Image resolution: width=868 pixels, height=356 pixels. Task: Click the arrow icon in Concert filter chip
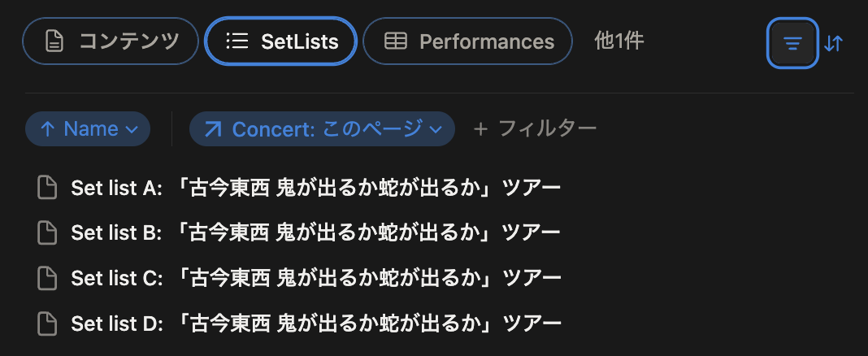(x=213, y=129)
